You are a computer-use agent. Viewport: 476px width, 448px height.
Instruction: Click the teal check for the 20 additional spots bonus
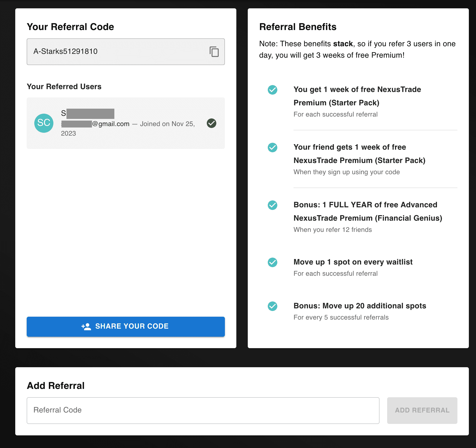(272, 306)
